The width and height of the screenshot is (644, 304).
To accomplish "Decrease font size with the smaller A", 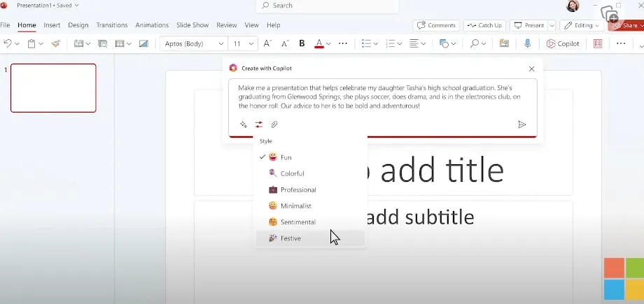I will tap(285, 43).
